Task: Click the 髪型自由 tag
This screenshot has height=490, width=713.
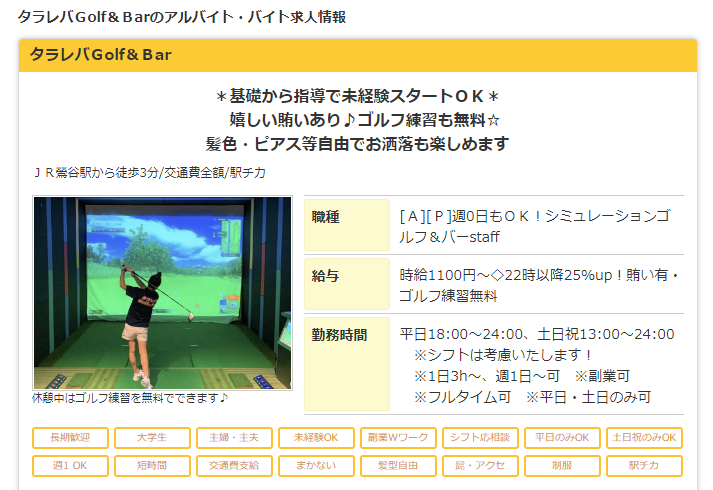Action: (398, 466)
